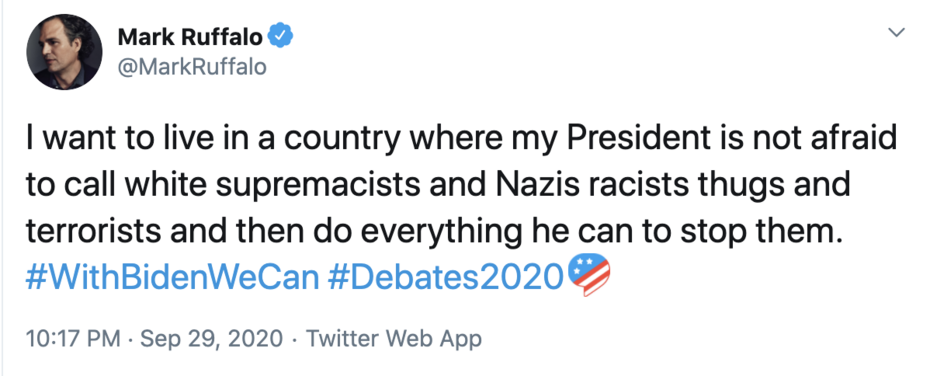
Task: Open the Twitter Web App source link
Action: coord(393,339)
